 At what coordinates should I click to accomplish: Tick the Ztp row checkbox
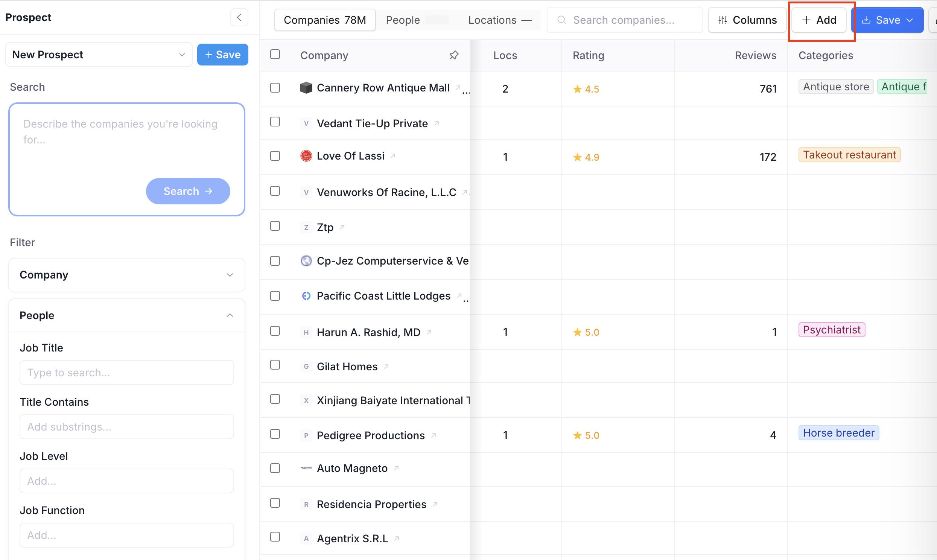click(x=275, y=226)
